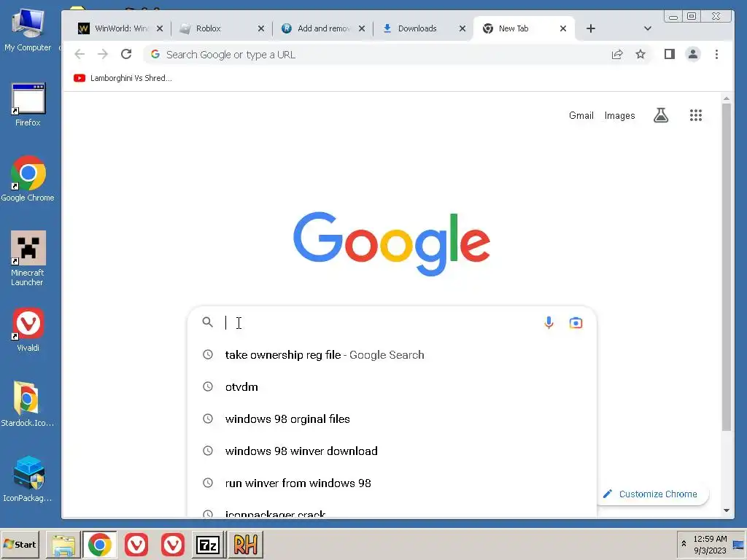This screenshot has height=560, width=747.
Task: Select Stardock.Ico desktop icon
Action: coord(28,404)
